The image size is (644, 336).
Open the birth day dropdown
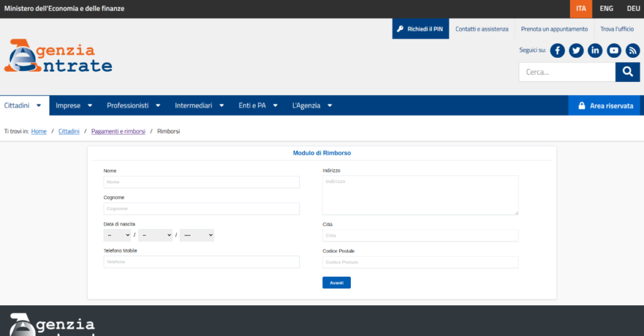[x=117, y=235]
